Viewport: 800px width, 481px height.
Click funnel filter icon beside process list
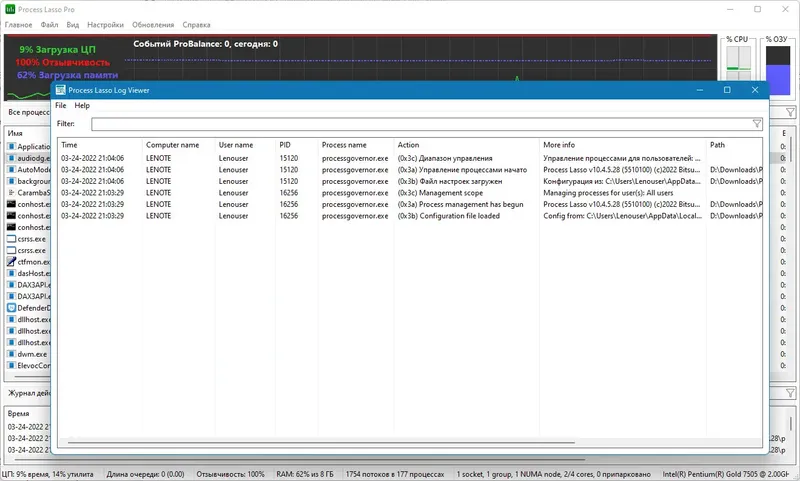pyautogui.click(x=790, y=112)
